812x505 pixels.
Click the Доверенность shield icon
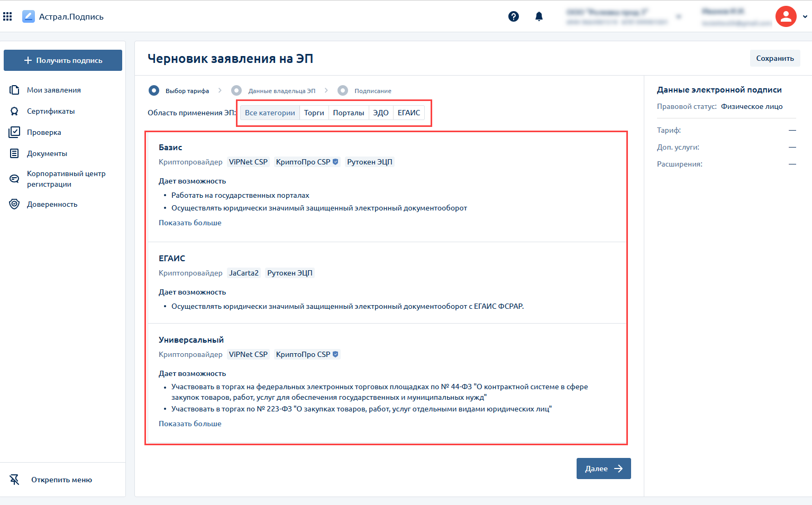(15, 204)
